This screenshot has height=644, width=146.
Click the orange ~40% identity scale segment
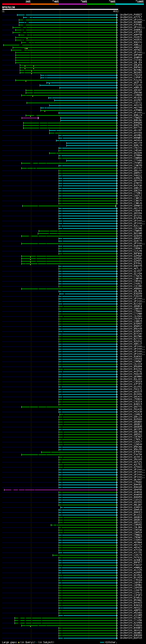45,4
